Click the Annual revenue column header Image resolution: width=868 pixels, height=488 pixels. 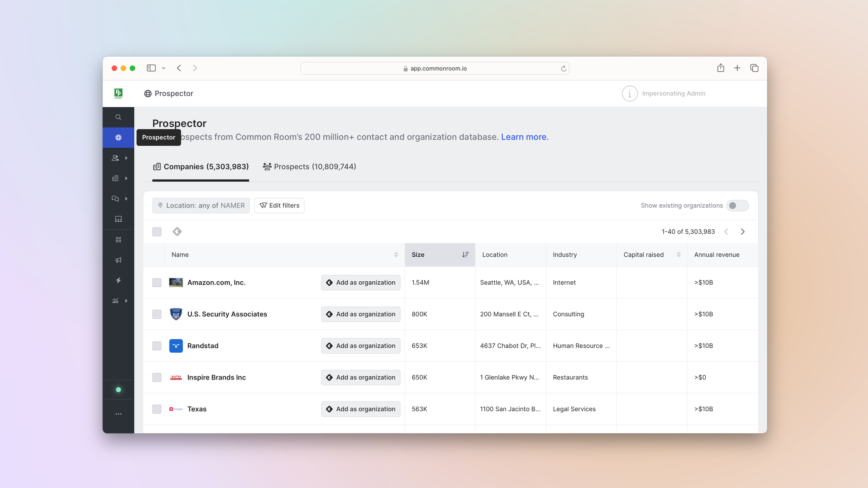[723, 255]
